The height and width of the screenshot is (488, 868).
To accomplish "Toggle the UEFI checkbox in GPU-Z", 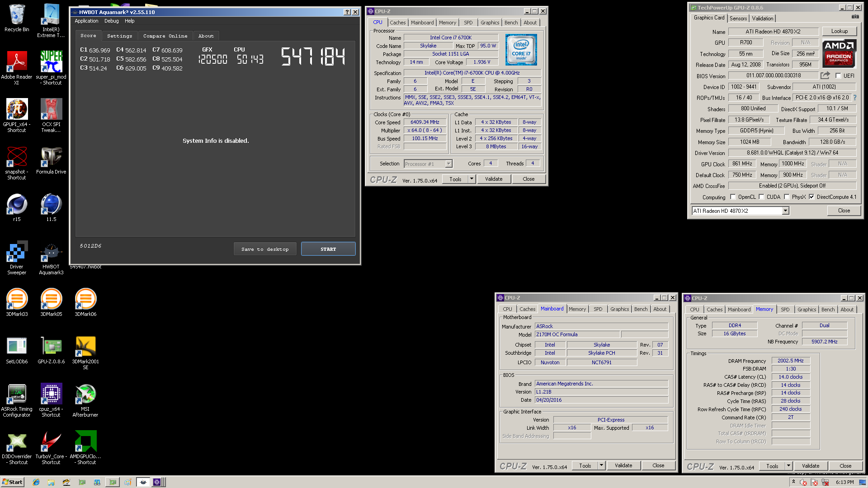I will point(838,76).
